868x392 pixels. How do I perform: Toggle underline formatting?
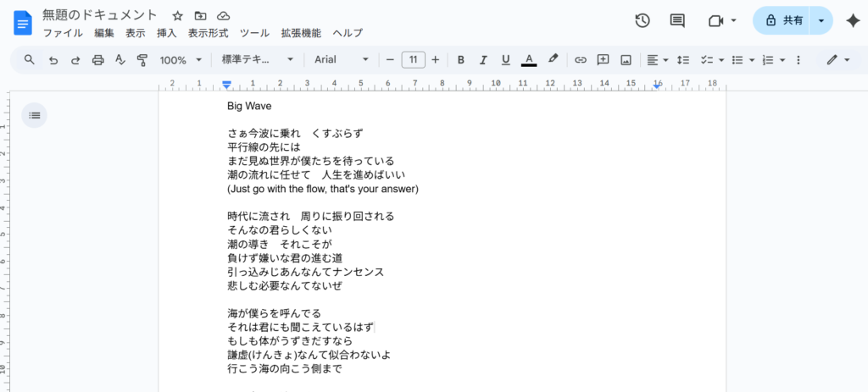(506, 60)
